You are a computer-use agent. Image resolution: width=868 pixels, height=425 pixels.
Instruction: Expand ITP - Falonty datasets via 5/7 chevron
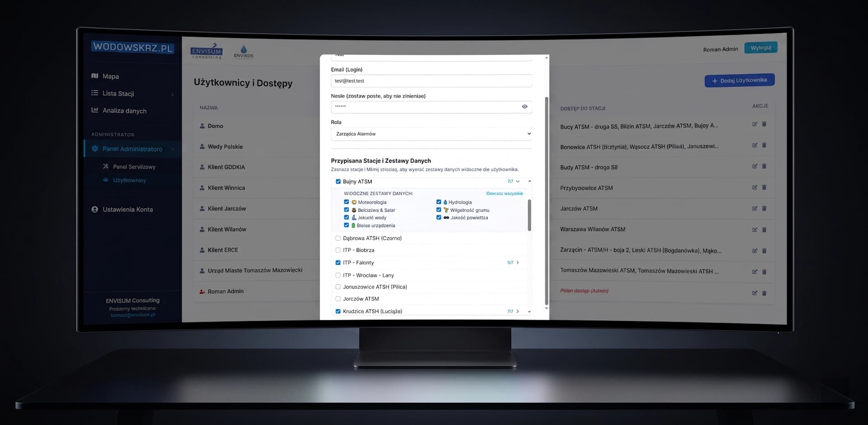(518, 262)
